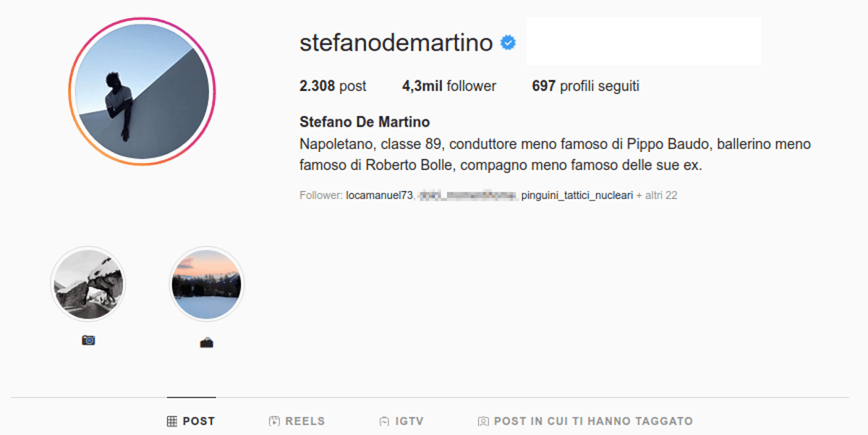Select the POST tab
868x435 pixels.
pos(191,421)
